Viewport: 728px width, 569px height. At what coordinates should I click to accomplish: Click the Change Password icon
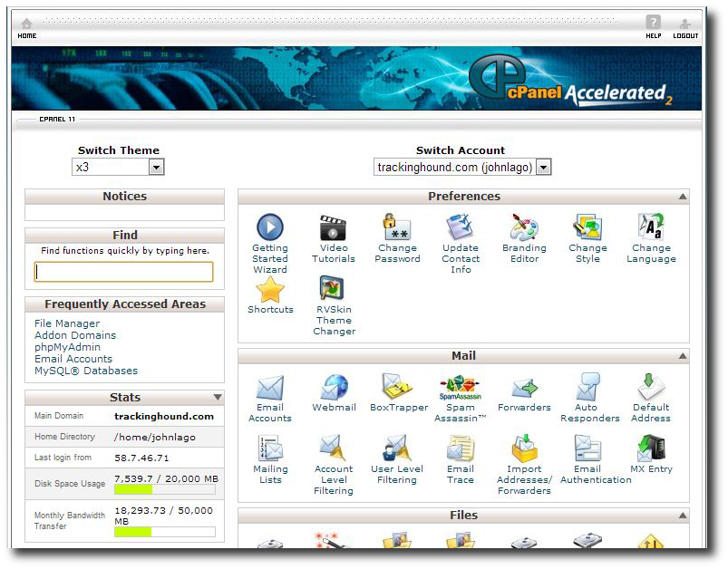(397, 227)
